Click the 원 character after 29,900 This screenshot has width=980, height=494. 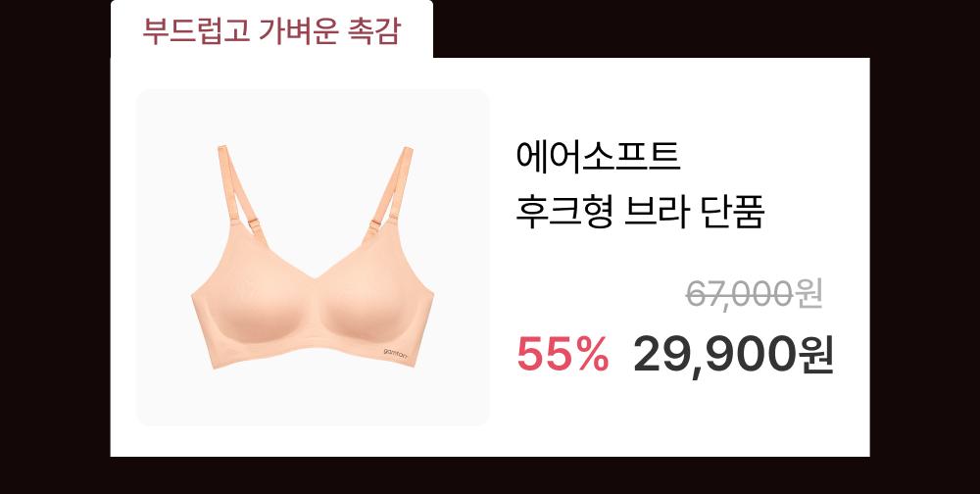816,355
